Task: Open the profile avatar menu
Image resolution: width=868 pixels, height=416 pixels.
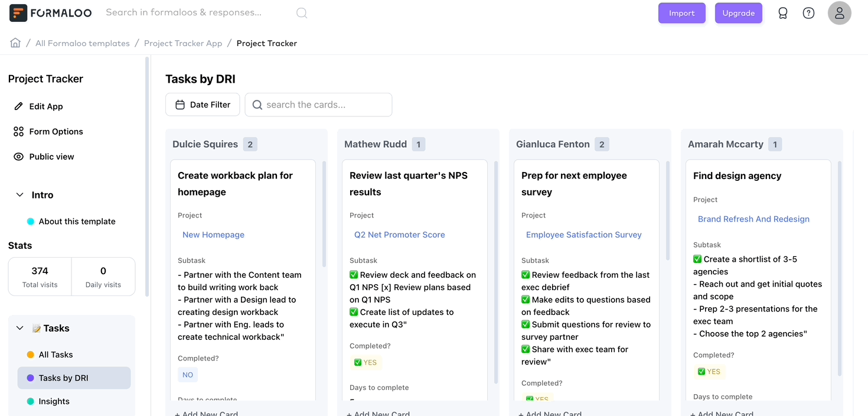Action: click(x=839, y=12)
